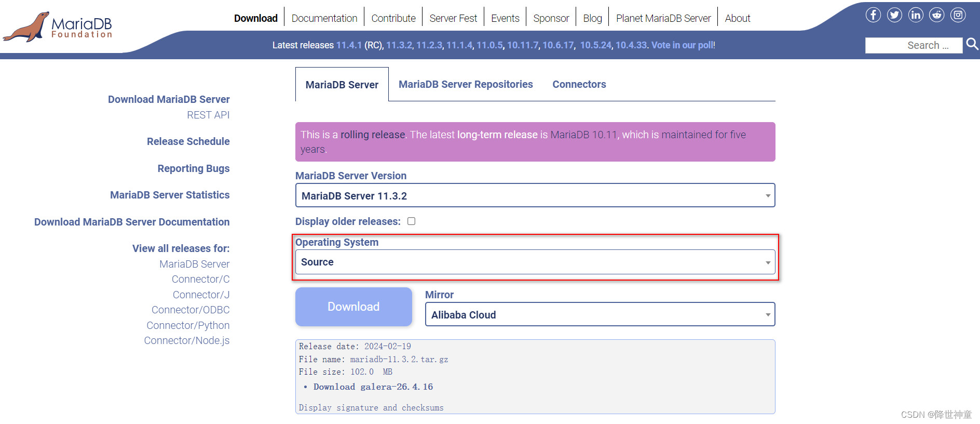
Task: Click Download galera-26.4.16 link
Action: [x=373, y=387]
